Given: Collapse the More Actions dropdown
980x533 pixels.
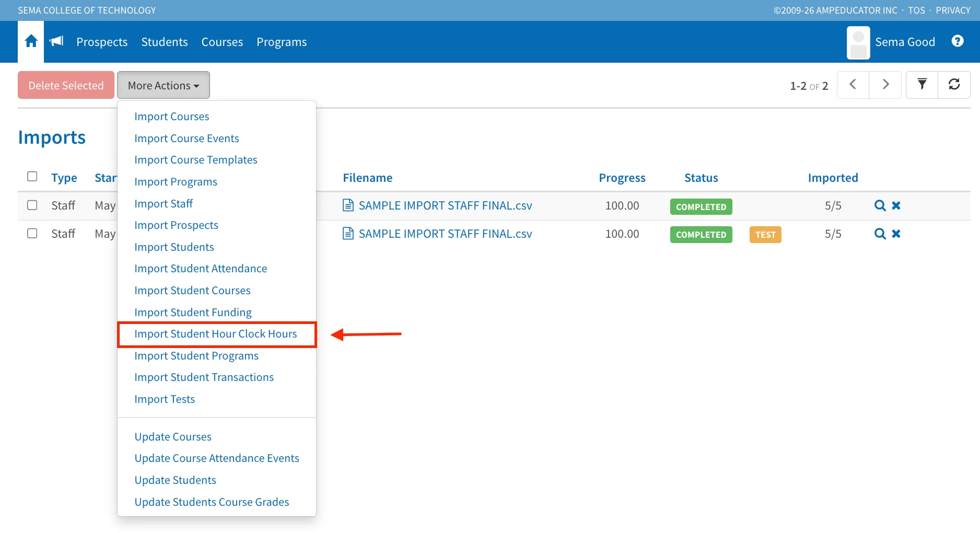Looking at the screenshot, I should [x=164, y=85].
